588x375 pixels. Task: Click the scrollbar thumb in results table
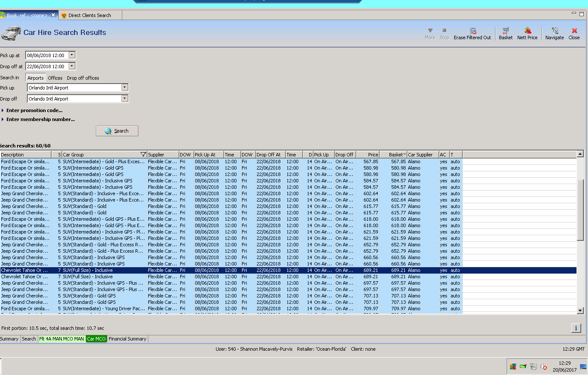pos(580,210)
